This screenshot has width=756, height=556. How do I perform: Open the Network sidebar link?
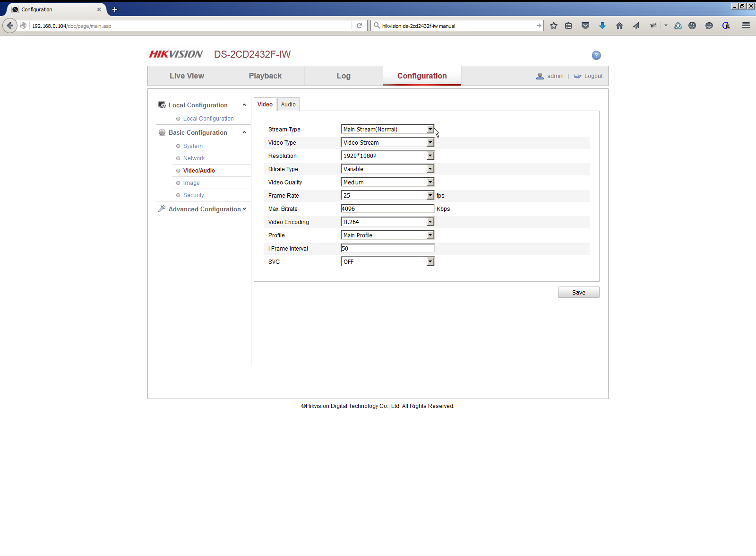coord(194,158)
